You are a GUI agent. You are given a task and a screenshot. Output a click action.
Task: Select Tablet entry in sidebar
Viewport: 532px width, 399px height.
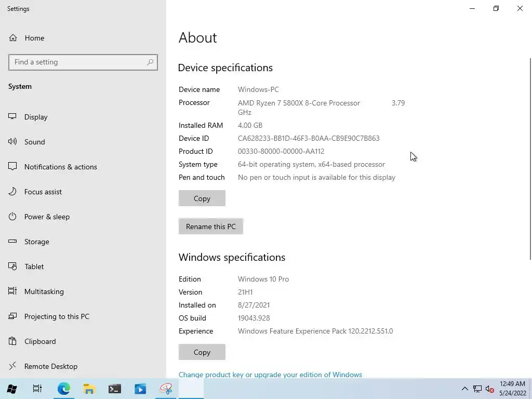click(34, 267)
